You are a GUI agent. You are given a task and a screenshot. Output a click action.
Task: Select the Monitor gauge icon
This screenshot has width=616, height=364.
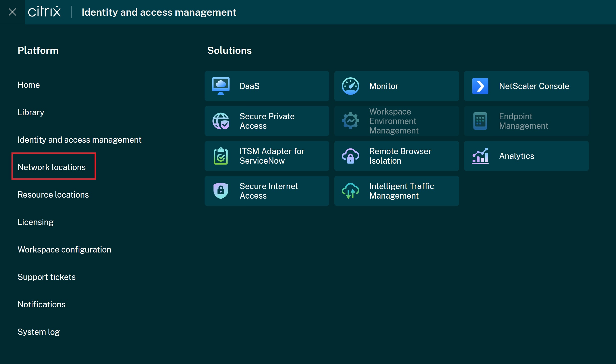point(350,86)
